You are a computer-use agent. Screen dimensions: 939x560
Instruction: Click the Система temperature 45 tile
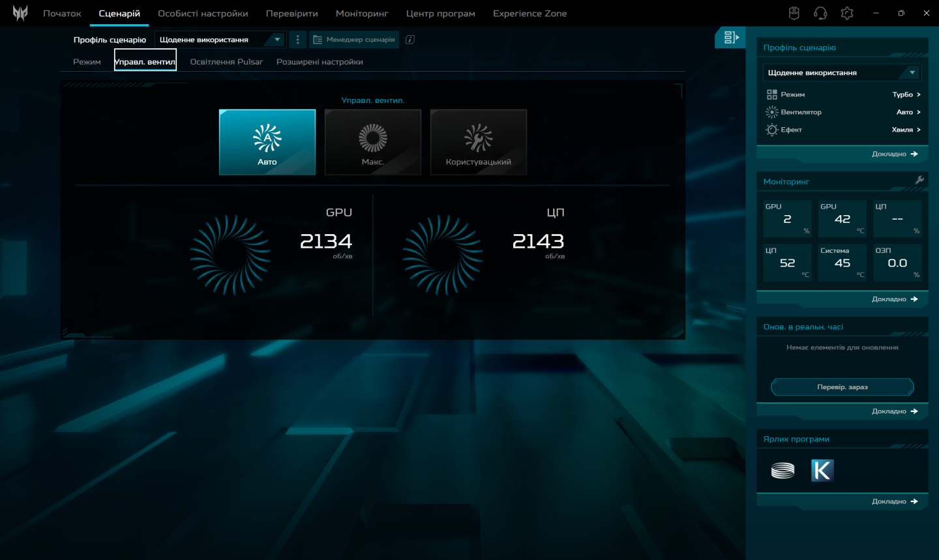tap(842, 262)
